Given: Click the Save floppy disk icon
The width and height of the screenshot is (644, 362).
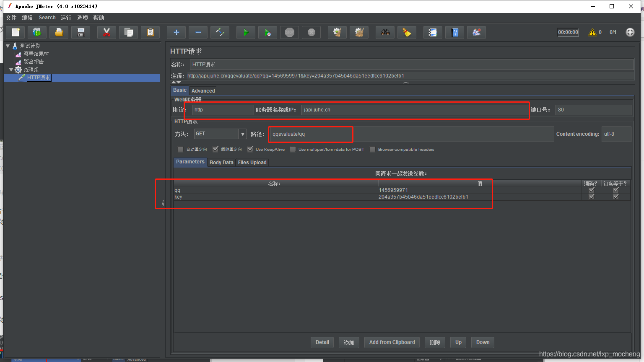Looking at the screenshot, I should (81, 32).
